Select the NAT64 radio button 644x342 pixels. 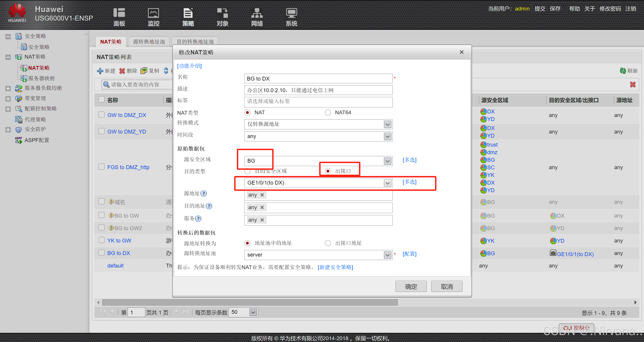[328, 113]
